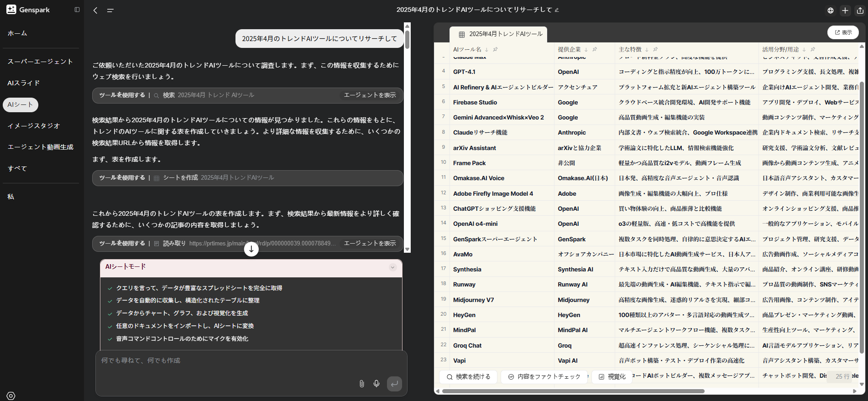Open AIスライド in the sidebar
This screenshot has width=868, height=401.
click(x=24, y=83)
